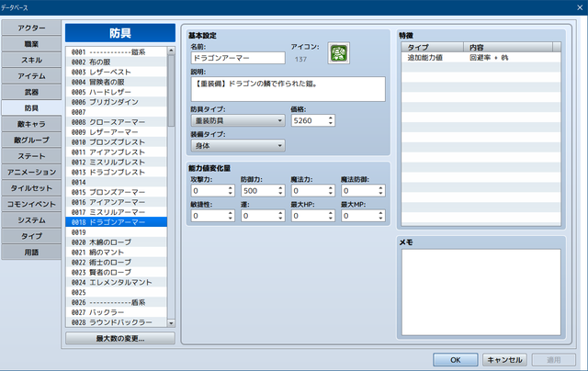Screen dimensions: 588x371
Task: Click the 運 value field
Action: click(259, 216)
